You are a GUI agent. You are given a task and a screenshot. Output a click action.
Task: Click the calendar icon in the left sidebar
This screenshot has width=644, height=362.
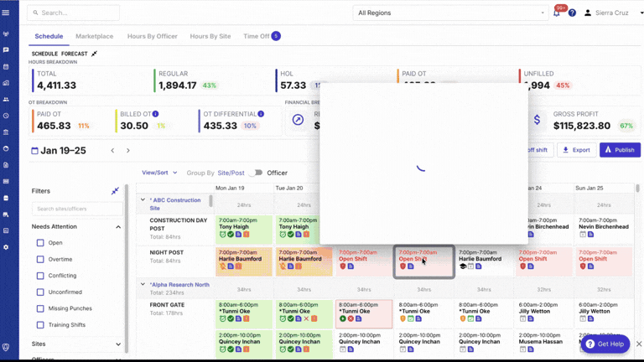[6, 66]
